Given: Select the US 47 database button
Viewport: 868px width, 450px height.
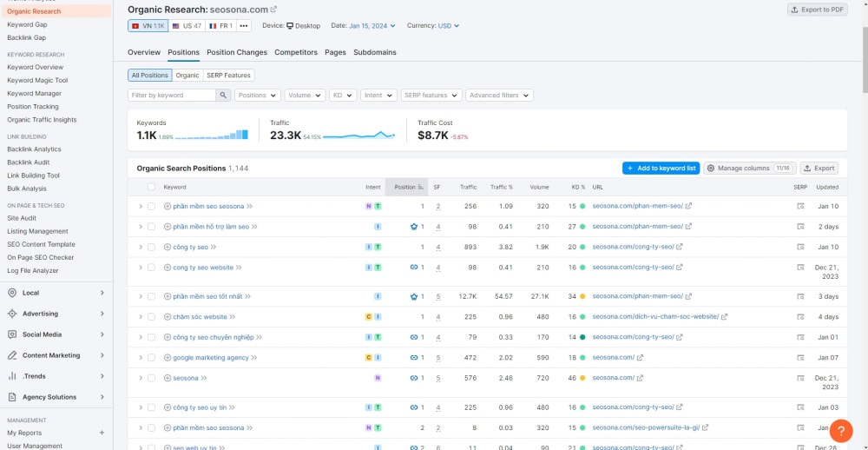Looking at the screenshot, I should (187, 25).
